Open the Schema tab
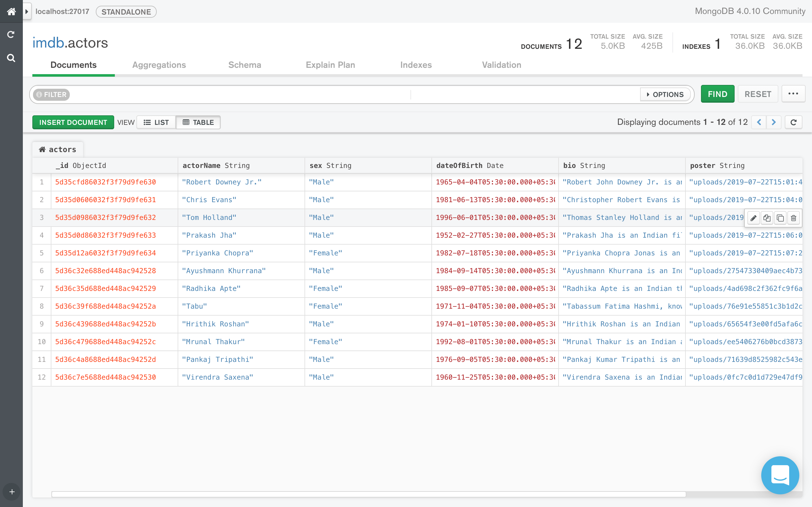 245,65
